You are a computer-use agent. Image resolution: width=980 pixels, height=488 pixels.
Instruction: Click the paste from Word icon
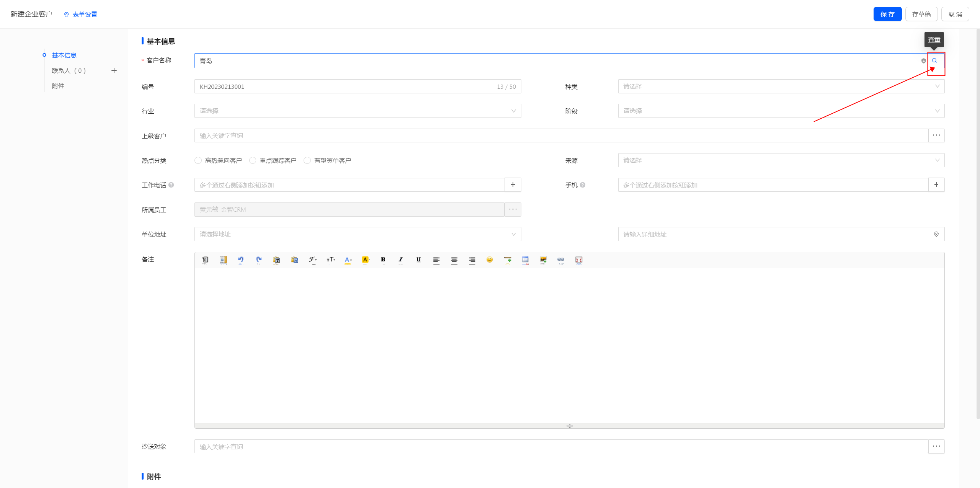294,260
